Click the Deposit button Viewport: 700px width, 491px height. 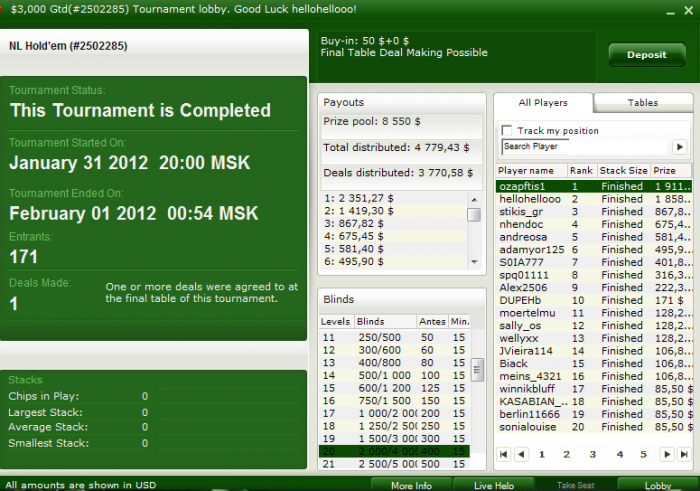click(646, 55)
